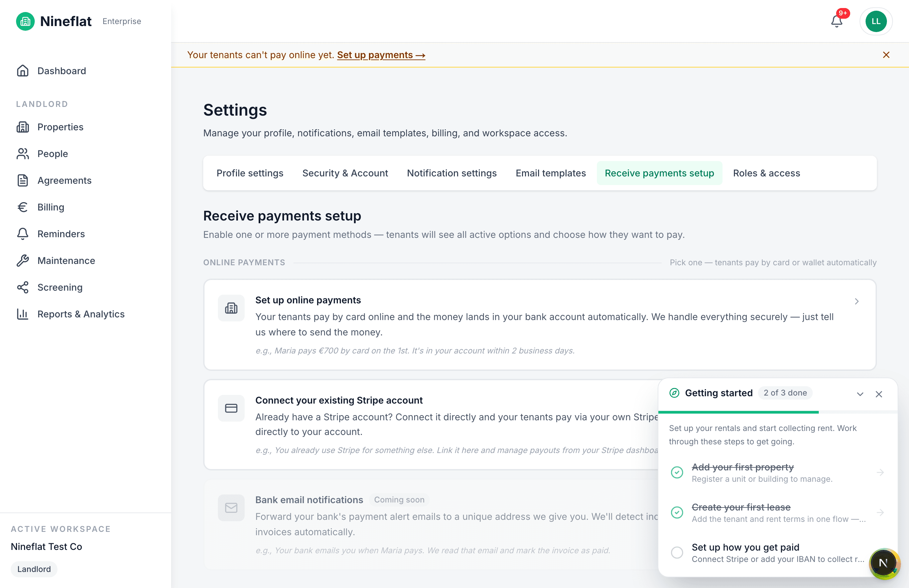Image resolution: width=909 pixels, height=588 pixels.
Task: Collapse the Getting started panel
Action: [860, 394]
